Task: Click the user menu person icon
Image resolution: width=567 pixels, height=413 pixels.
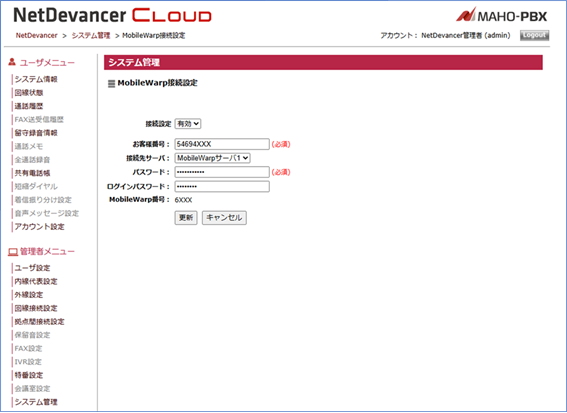Action: click(12, 62)
